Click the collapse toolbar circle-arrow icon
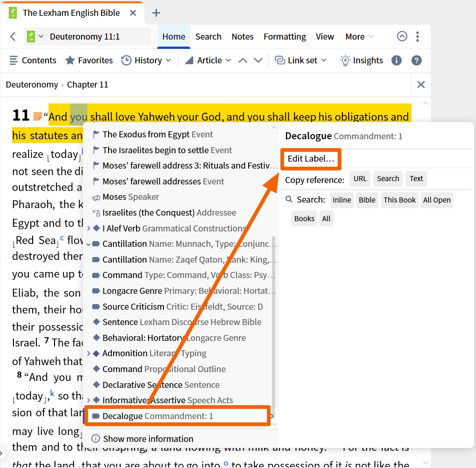476x468 pixels. [402, 36]
